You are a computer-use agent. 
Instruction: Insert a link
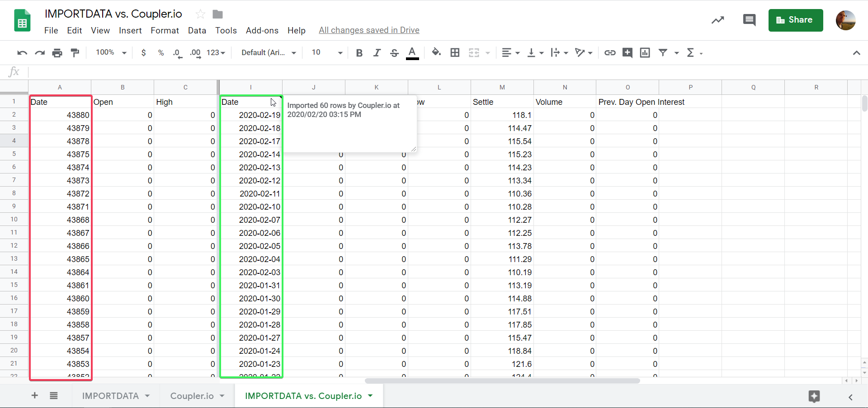[x=610, y=53]
